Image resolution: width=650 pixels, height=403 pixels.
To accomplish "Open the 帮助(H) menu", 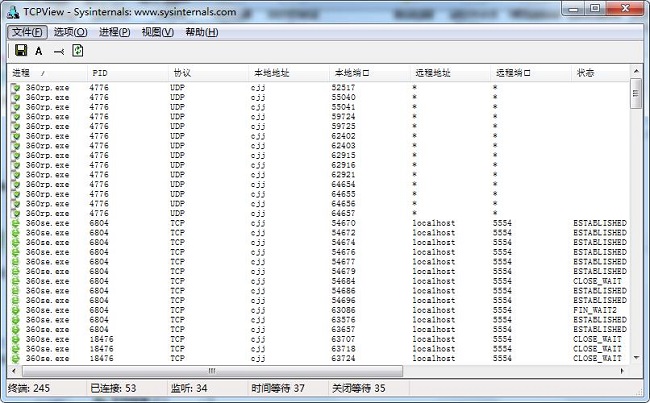I will tap(201, 32).
